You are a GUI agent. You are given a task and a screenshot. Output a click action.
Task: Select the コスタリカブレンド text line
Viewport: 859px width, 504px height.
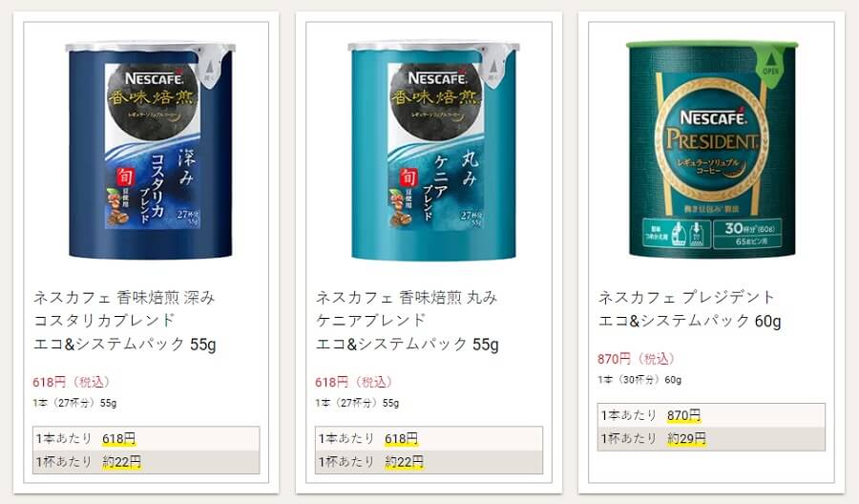[104, 321]
